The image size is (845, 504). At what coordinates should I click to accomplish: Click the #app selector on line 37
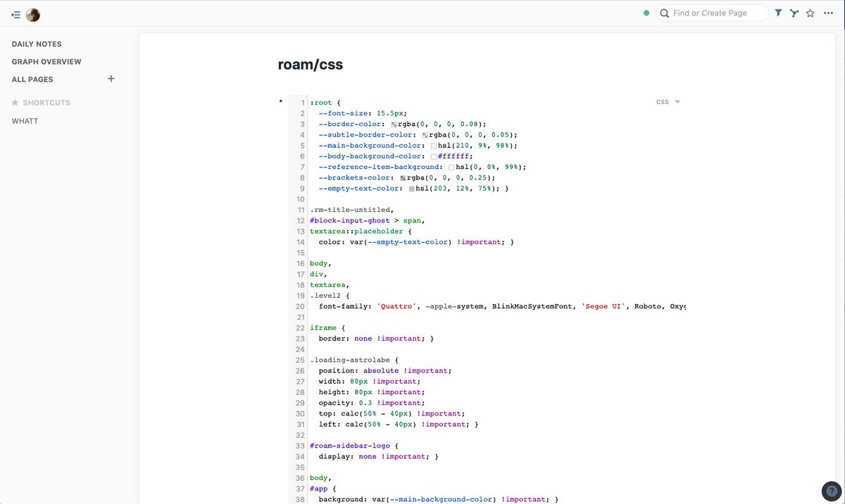(318, 489)
